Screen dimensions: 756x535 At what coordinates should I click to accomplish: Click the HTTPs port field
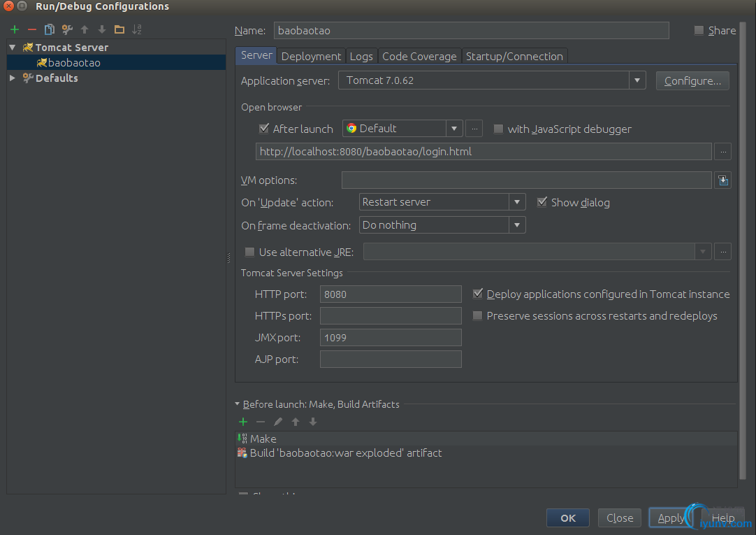(391, 316)
